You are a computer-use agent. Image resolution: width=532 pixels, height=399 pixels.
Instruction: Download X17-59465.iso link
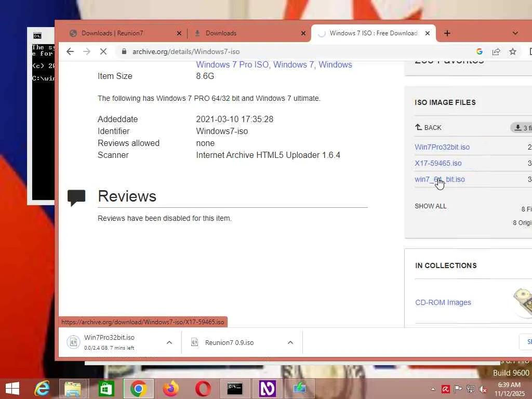[438, 163]
